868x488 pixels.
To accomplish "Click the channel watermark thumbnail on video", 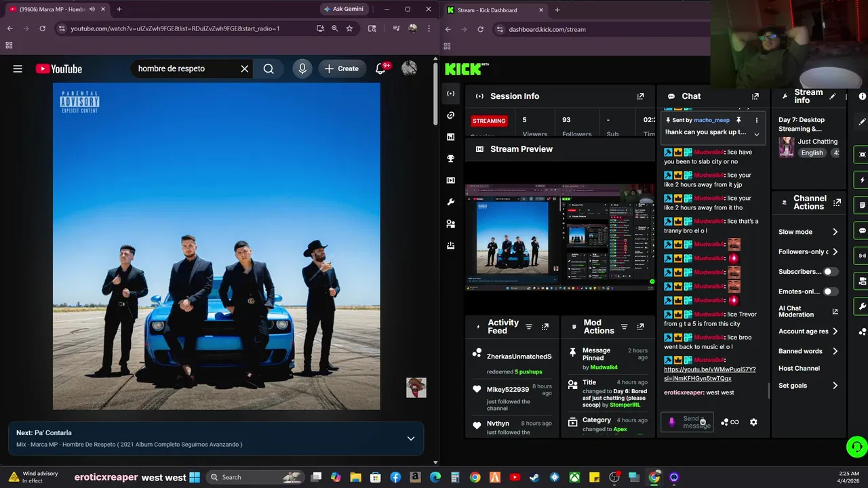I will click(416, 388).
